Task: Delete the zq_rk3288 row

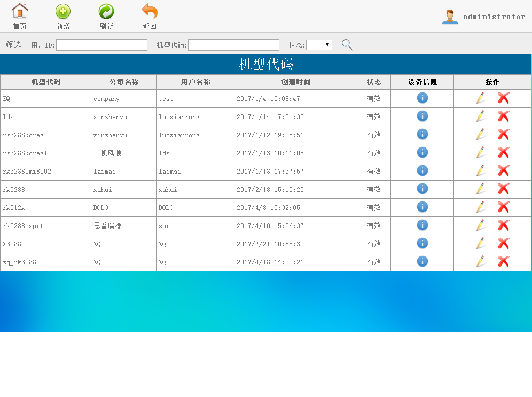Action: pos(503,261)
